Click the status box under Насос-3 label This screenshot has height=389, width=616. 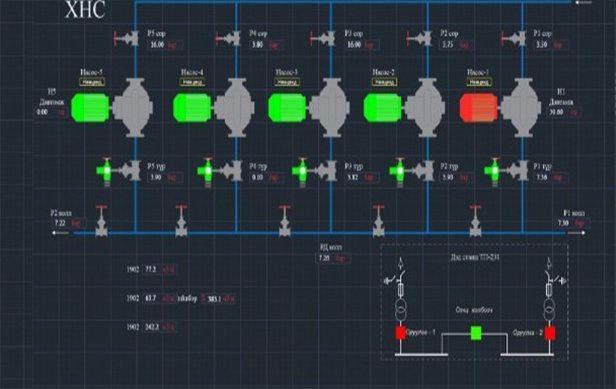click(x=287, y=82)
